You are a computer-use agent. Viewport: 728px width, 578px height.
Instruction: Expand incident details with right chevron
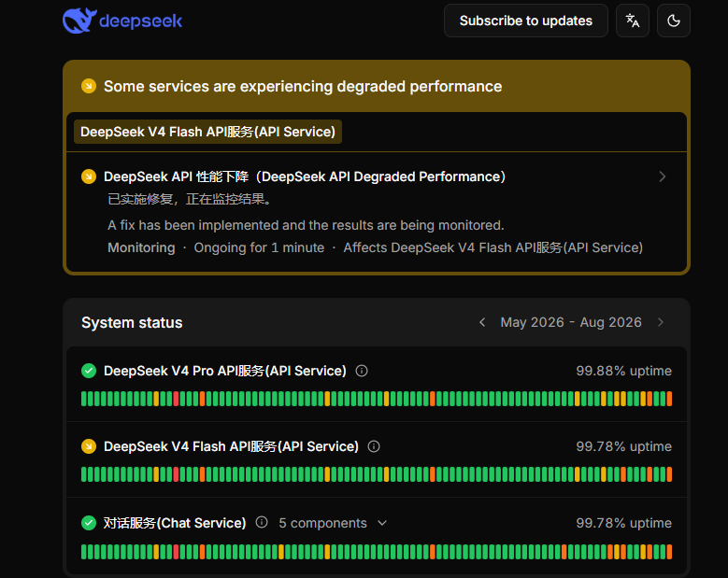[x=662, y=176]
